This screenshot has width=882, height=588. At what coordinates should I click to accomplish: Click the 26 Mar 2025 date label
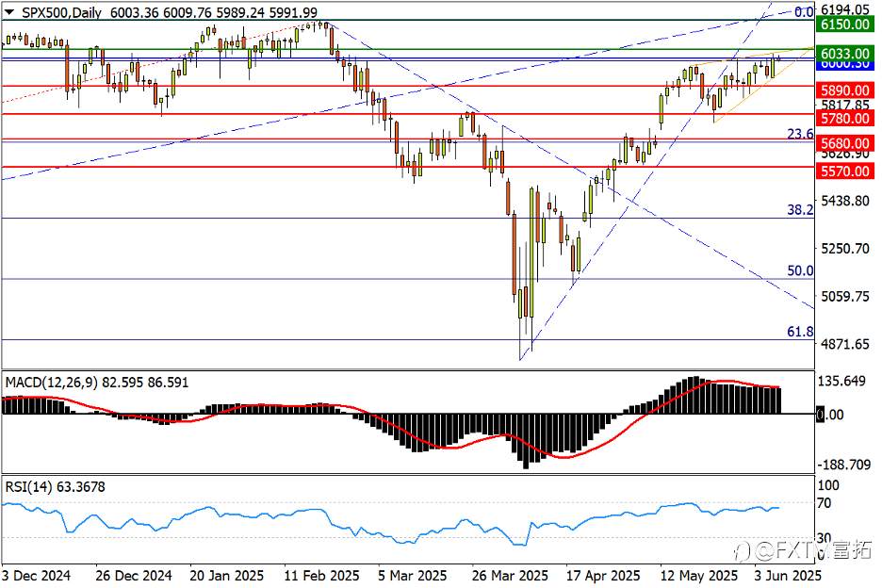(510, 576)
